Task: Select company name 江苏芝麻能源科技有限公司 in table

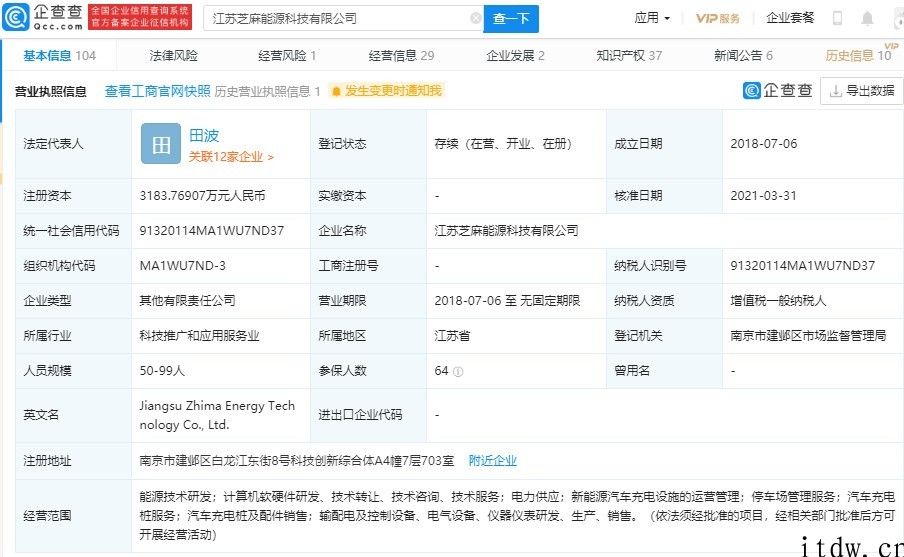Action: pyautogui.click(x=506, y=231)
